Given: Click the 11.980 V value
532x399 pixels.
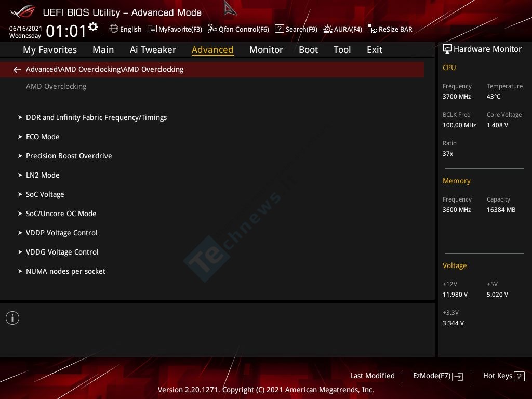Looking at the screenshot, I should pyautogui.click(x=455, y=295).
